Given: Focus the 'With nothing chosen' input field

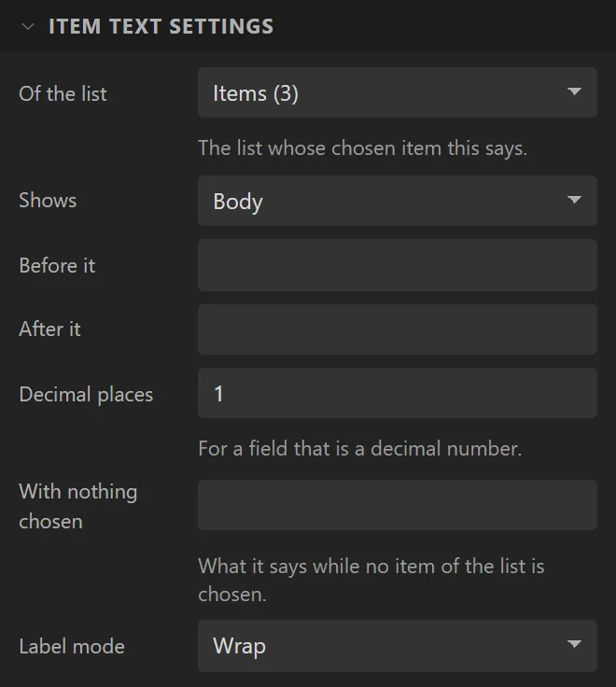Looking at the screenshot, I should (x=398, y=505).
